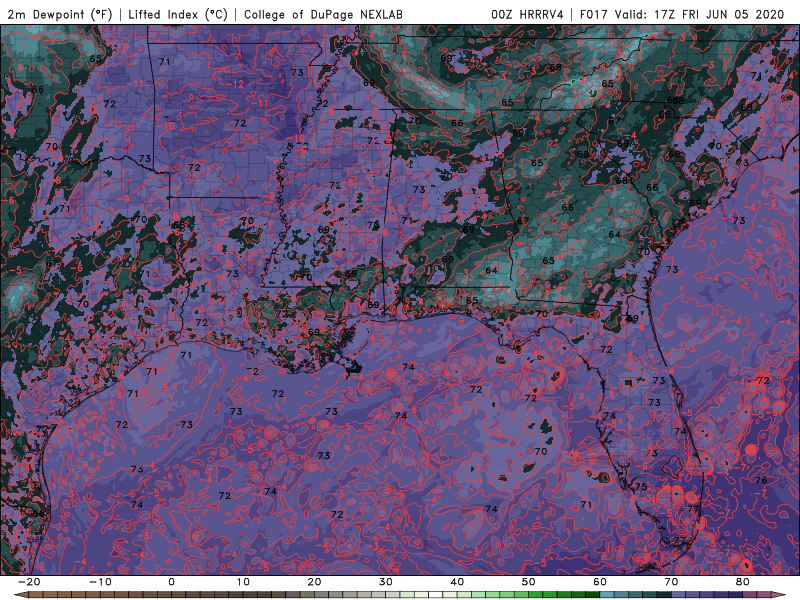Click the 76 dewpoint value east of Florida
Image resolution: width=800 pixels, height=600 pixels.
[761, 480]
